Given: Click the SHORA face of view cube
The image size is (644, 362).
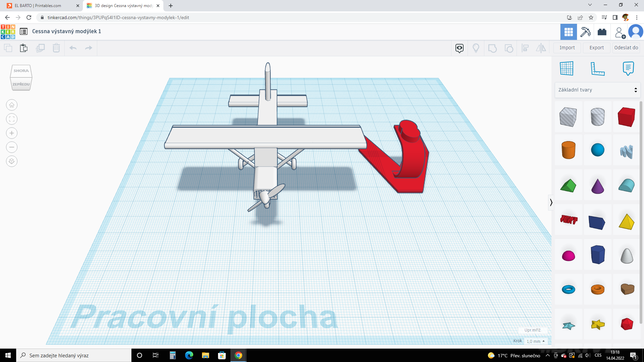Looking at the screenshot, I should pyautogui.click(x=21, y=71).
